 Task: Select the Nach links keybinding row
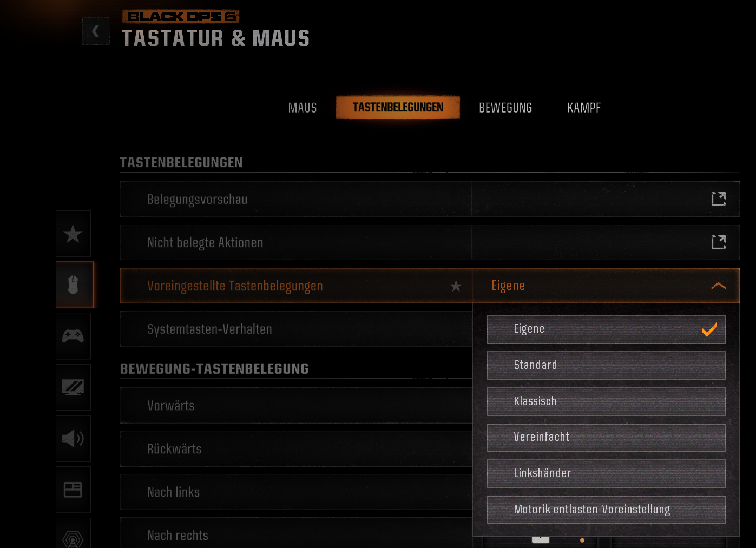[x=296, y=492]
